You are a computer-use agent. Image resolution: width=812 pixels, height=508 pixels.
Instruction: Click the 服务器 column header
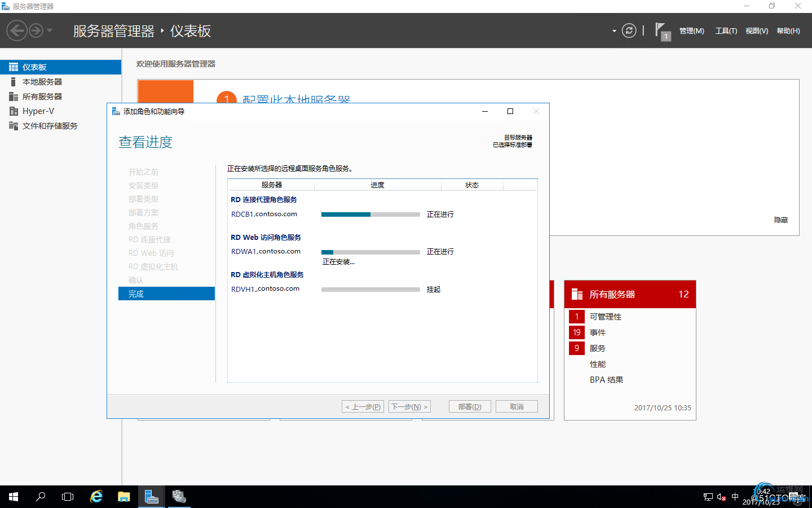coord(271,185)
